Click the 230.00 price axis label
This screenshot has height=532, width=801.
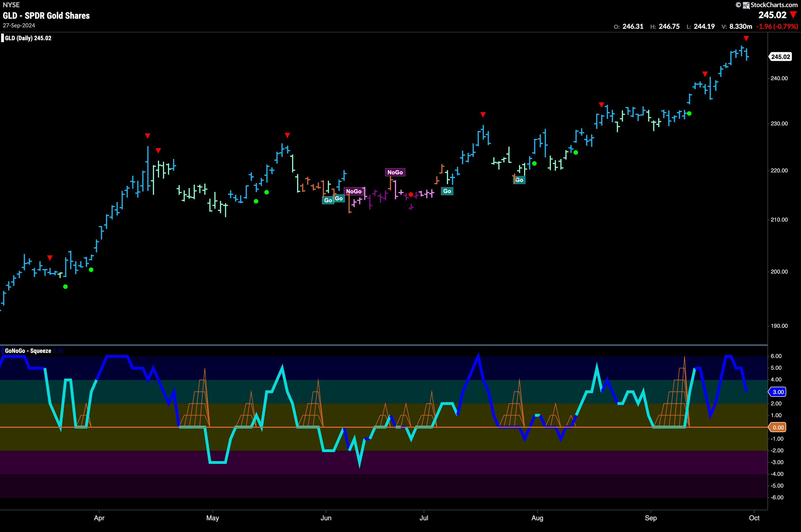779,123
